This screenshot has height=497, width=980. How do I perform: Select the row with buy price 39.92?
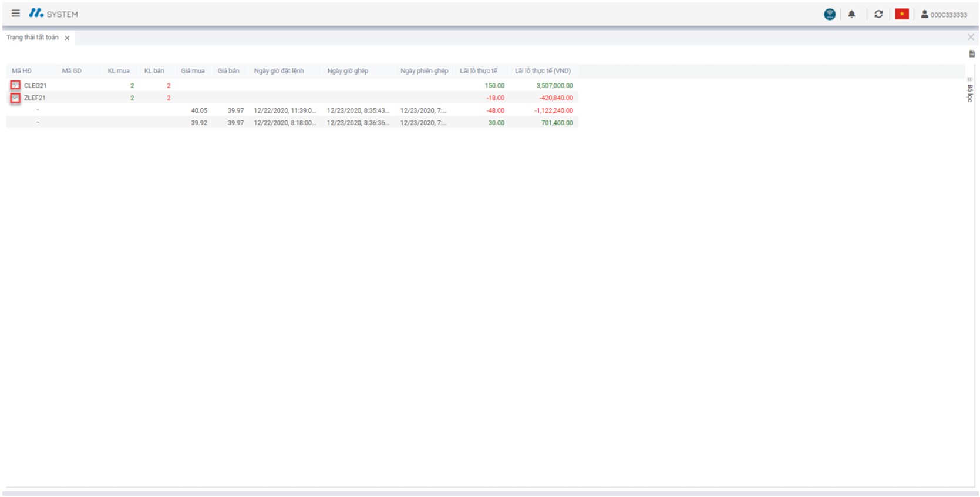pyautogui.click(x=199, y=123)
